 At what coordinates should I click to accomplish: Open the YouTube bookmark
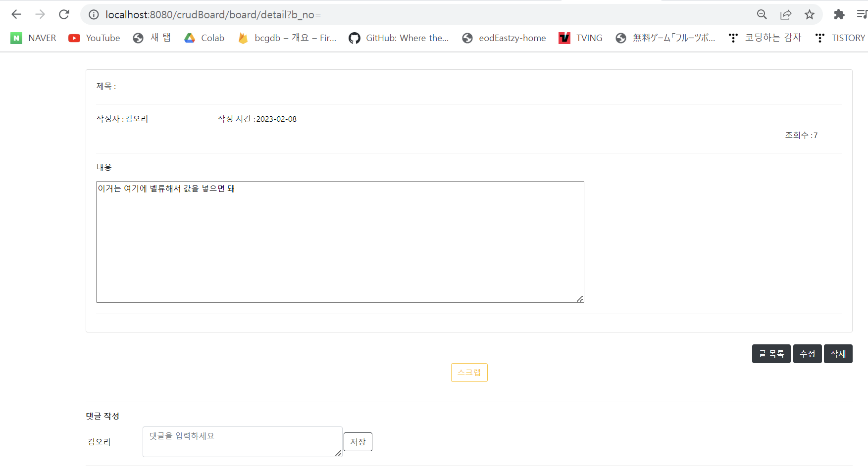coord(94,38)
